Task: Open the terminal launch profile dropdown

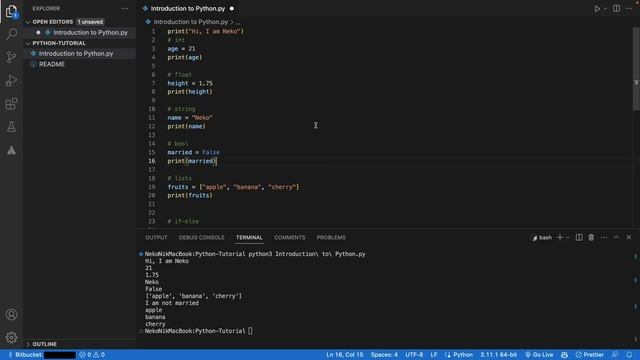Action: 567,238
